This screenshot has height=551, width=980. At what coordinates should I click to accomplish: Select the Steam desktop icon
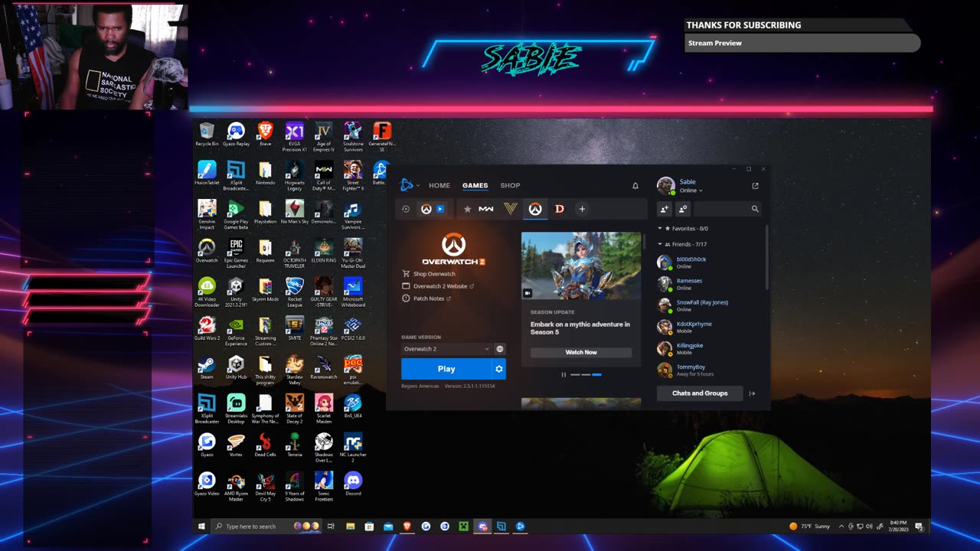207,367
